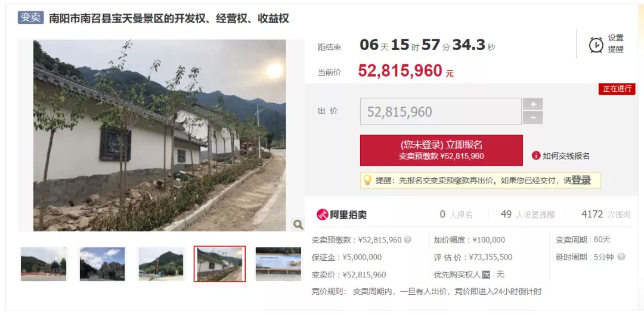Click the lightbulb tip icon
This screenshot has width=644, height=315.
367,180
